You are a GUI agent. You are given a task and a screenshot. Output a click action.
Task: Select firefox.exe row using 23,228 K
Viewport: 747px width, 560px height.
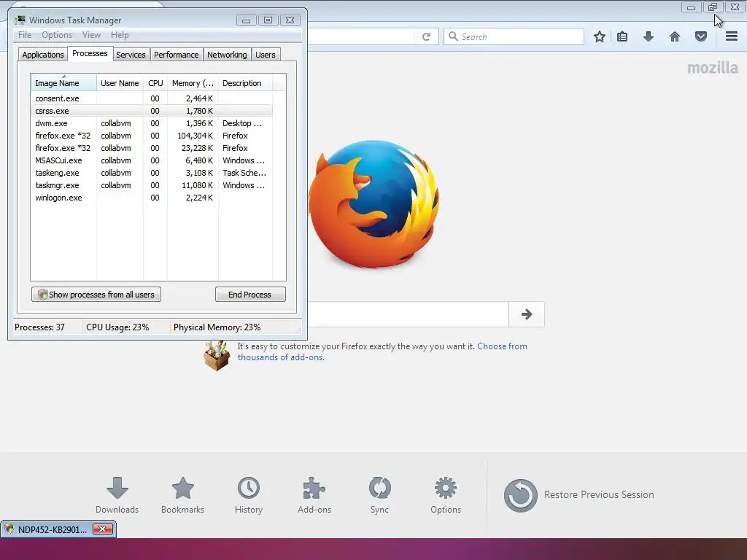coord(152,148)
